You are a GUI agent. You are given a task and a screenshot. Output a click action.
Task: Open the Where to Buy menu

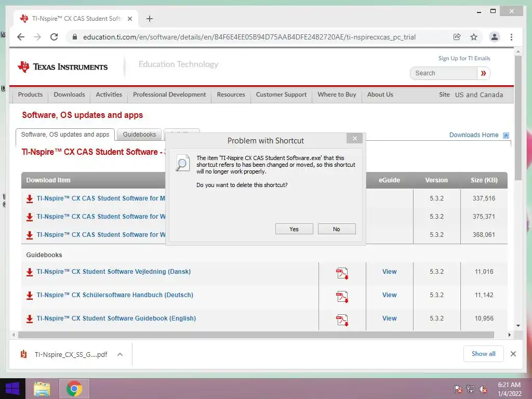(337, 95)
